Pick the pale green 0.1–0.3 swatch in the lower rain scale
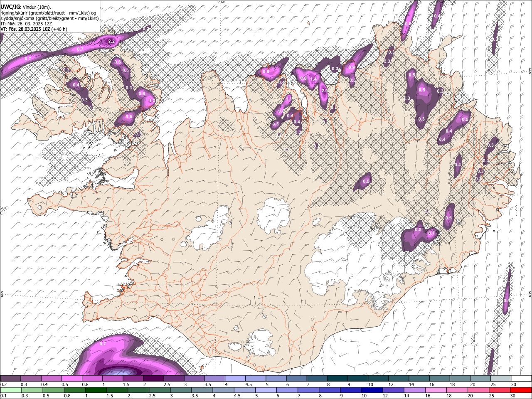This screenshot has height=399, width=532. pos(11,390)
